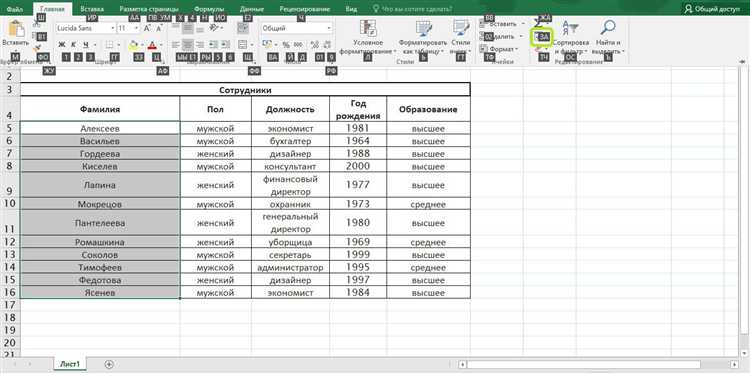Add a new sheet with plus button
The width and height of the screenshot is (750, 373).
[109, 364]
